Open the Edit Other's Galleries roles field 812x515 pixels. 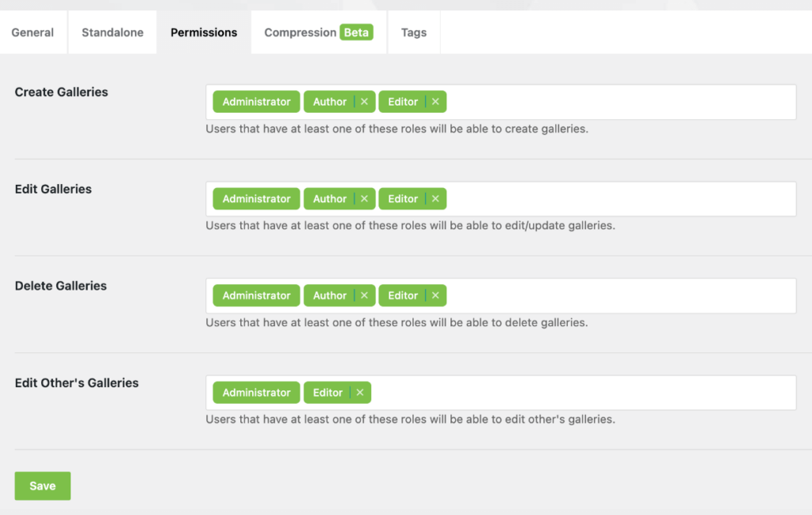click(x=501, y=393)
